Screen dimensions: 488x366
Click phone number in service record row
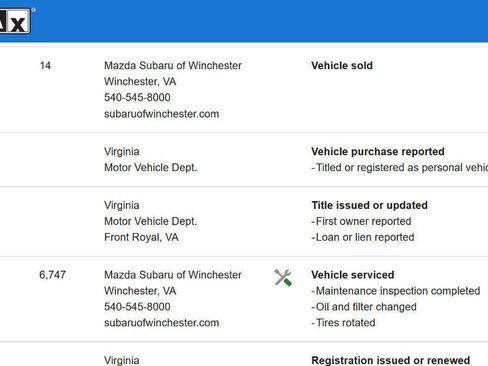137,307
